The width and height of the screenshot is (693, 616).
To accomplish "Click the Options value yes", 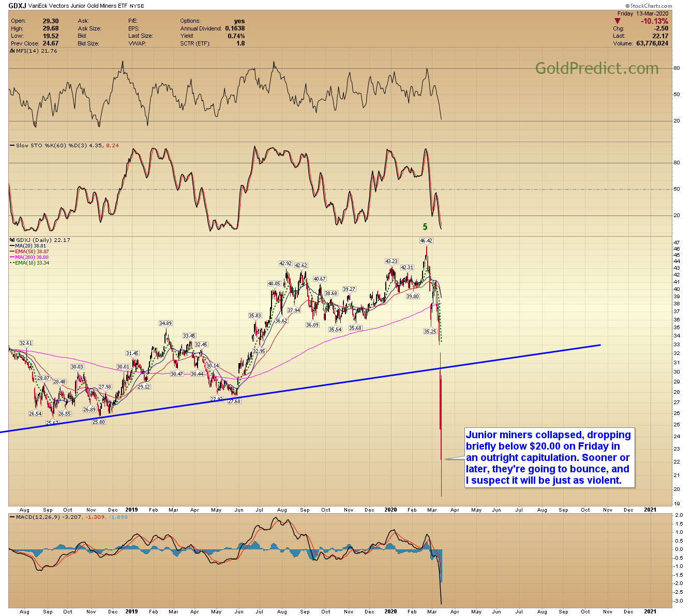I will (x=239, y=21).
